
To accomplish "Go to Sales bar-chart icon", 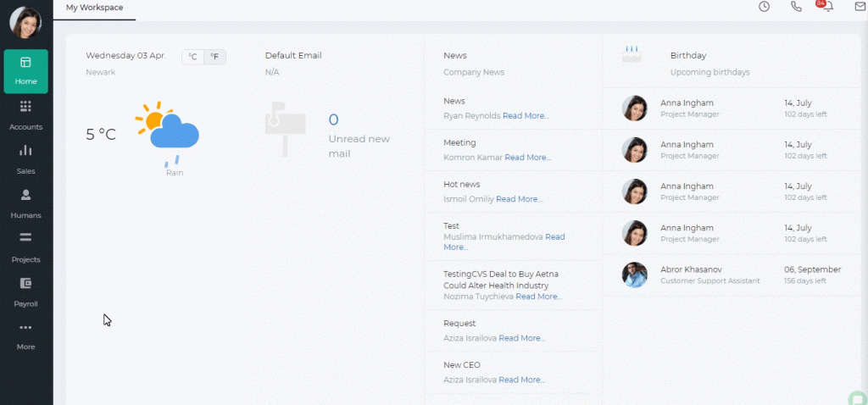I will 25,151.
